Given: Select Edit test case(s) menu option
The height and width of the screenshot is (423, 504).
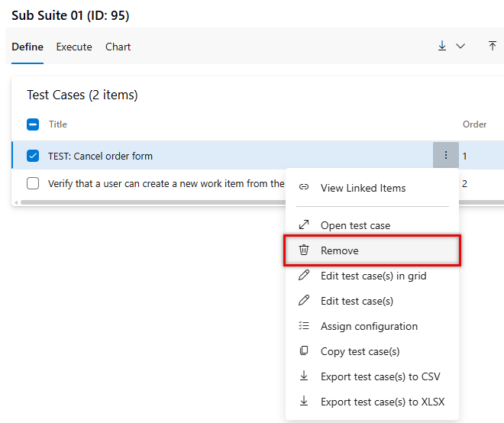Looking at the screenshot, I should click(357, 301).
